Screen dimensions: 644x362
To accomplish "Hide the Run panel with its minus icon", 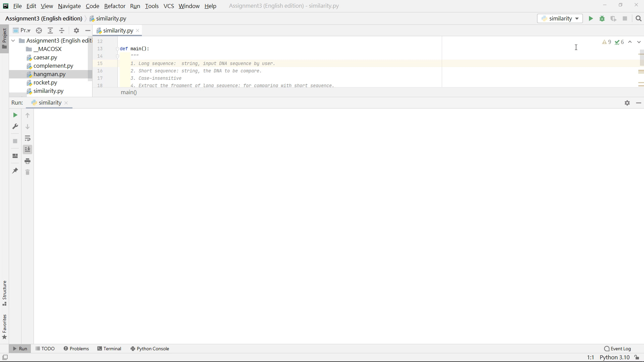I will click(639, 103).
